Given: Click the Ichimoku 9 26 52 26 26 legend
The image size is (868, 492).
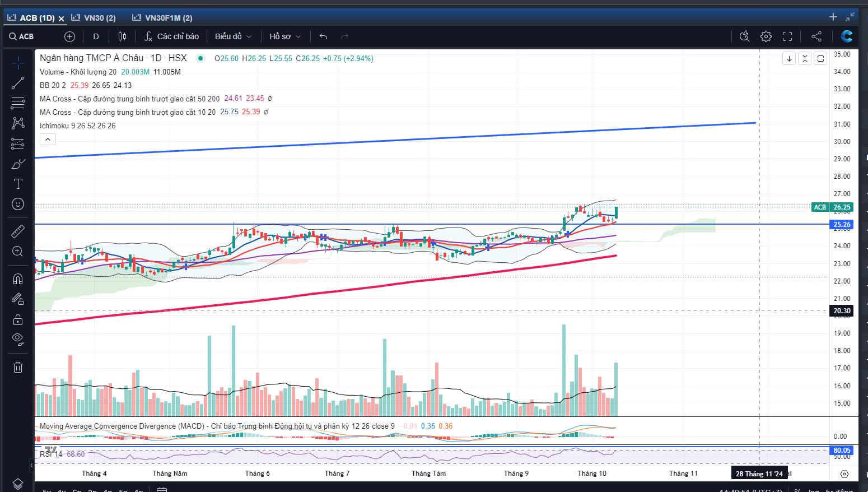Looking at the screenshot, I should [78, 126].
